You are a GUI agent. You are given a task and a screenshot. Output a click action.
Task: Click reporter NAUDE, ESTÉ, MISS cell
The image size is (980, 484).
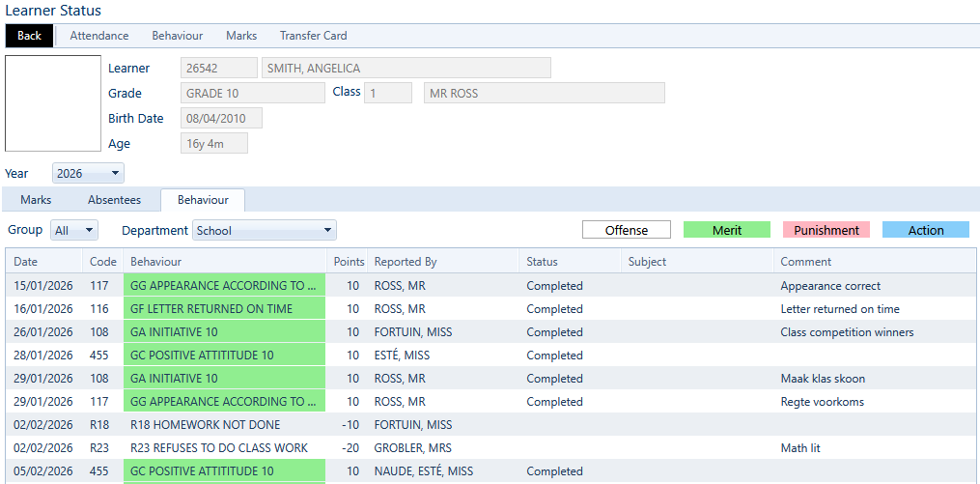point(443,470)
